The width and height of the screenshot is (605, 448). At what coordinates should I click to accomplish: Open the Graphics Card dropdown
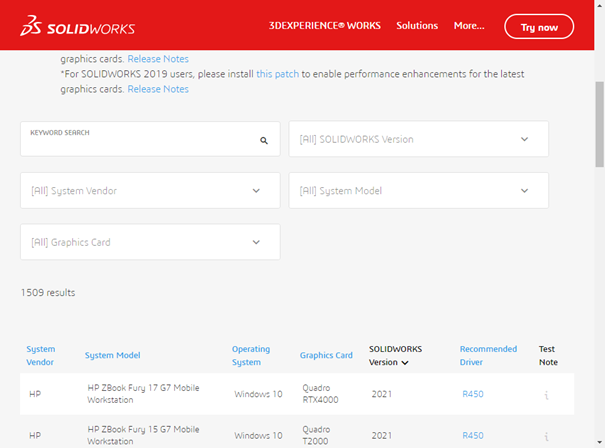[150, 242]
